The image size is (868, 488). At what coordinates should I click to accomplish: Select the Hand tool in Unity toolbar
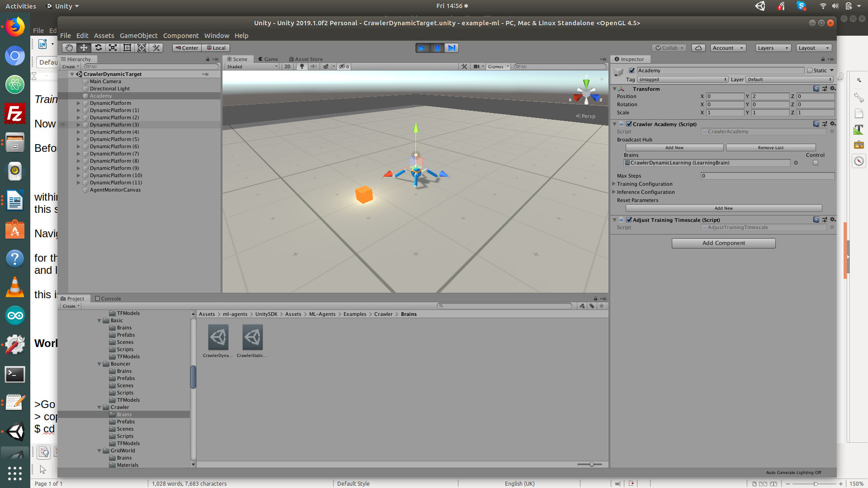click(69, 48)
